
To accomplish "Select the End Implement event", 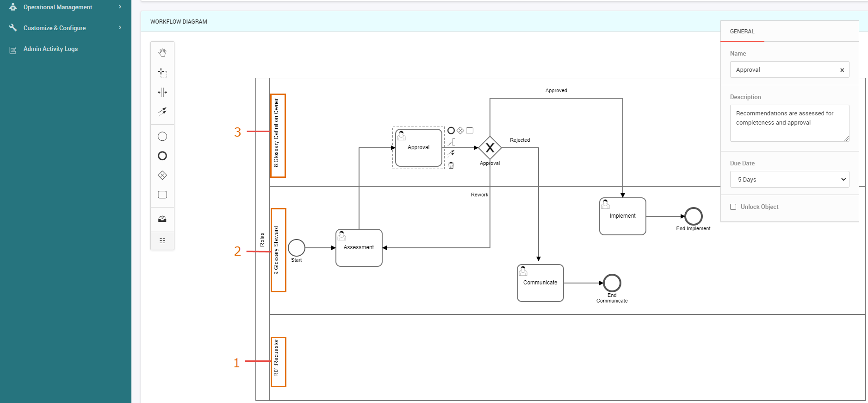I will 694,216.
